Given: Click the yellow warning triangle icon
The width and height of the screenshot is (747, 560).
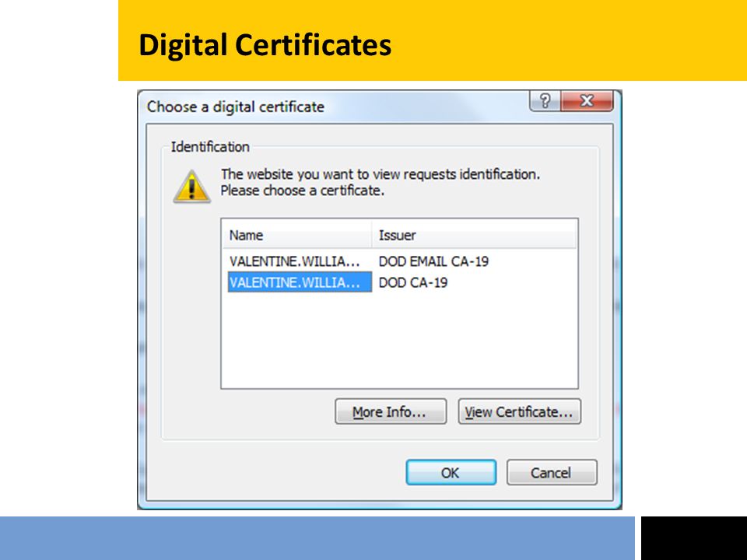Looking at the screenshot, I should 191,186.
